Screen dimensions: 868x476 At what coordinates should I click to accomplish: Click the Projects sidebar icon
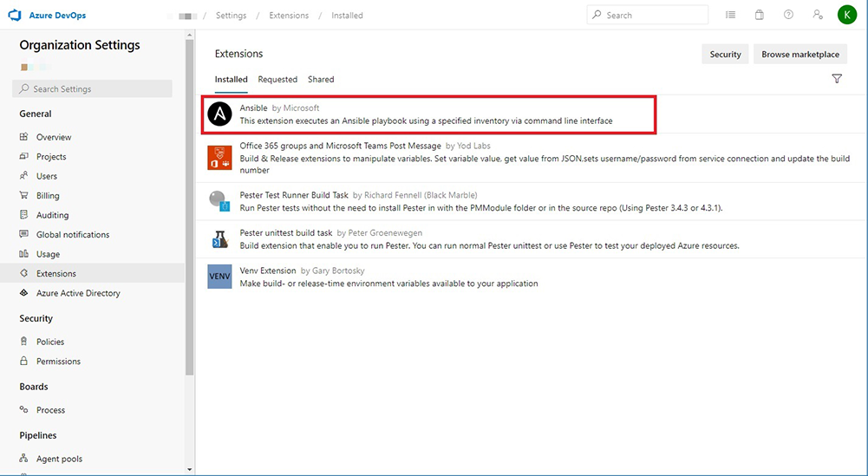coord(23,156)
